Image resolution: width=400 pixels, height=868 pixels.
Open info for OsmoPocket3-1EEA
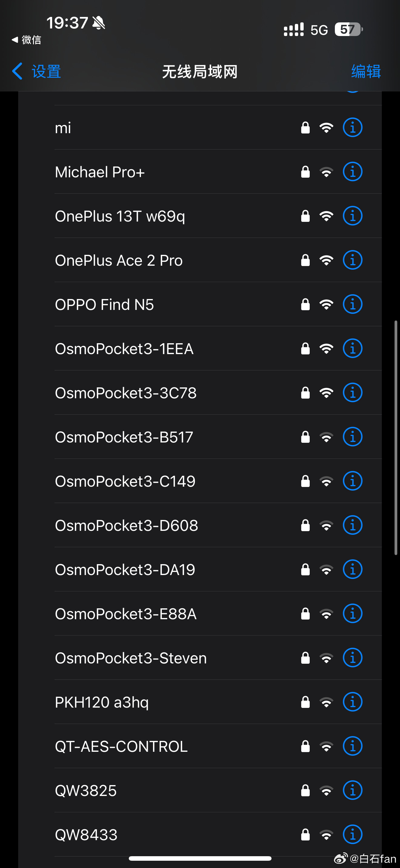(x=352, y=348)
